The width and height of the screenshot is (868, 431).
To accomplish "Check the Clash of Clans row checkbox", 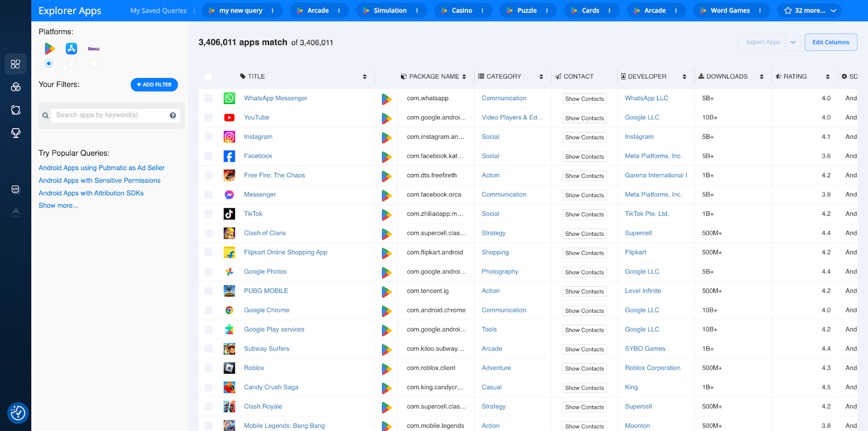I will click(x=208, y=233).
